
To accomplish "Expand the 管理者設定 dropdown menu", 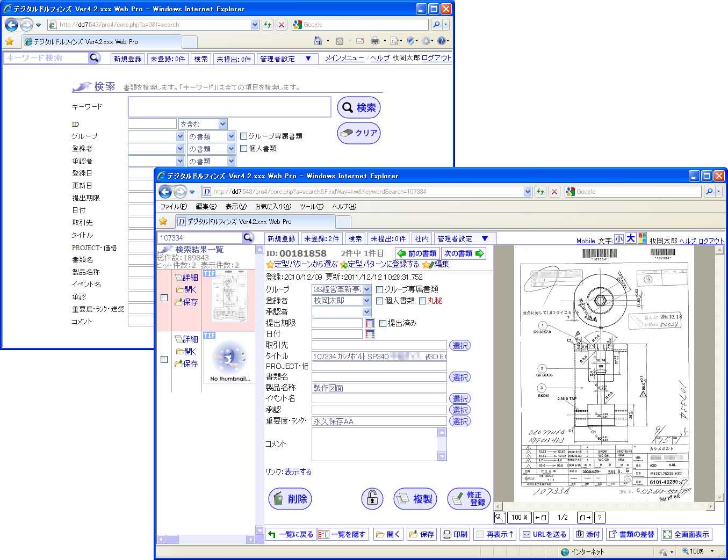I will pos(485,238).
